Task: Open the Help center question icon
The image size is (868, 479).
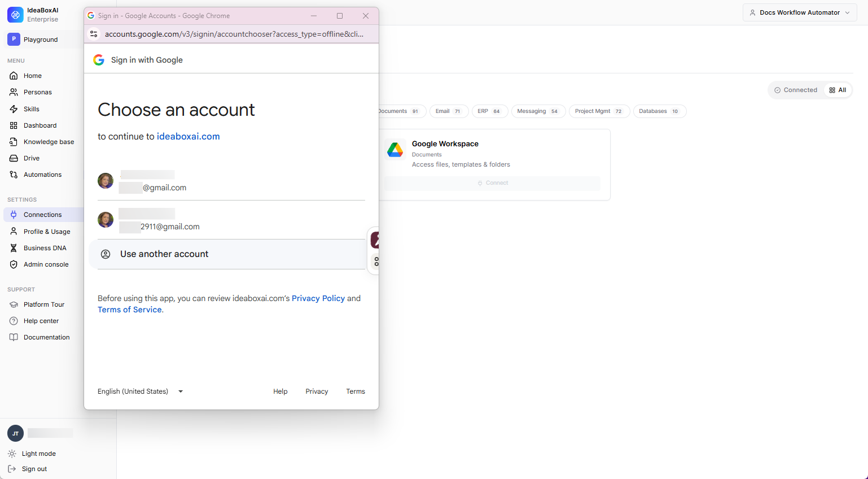Action: pyautogui.click(x=14, y=321)
